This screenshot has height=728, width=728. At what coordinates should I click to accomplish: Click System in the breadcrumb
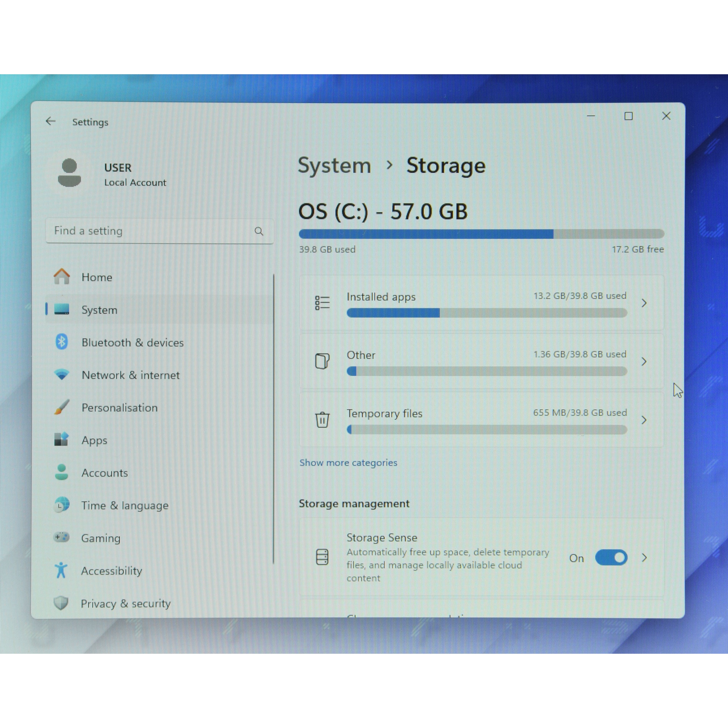click(335, 165)
